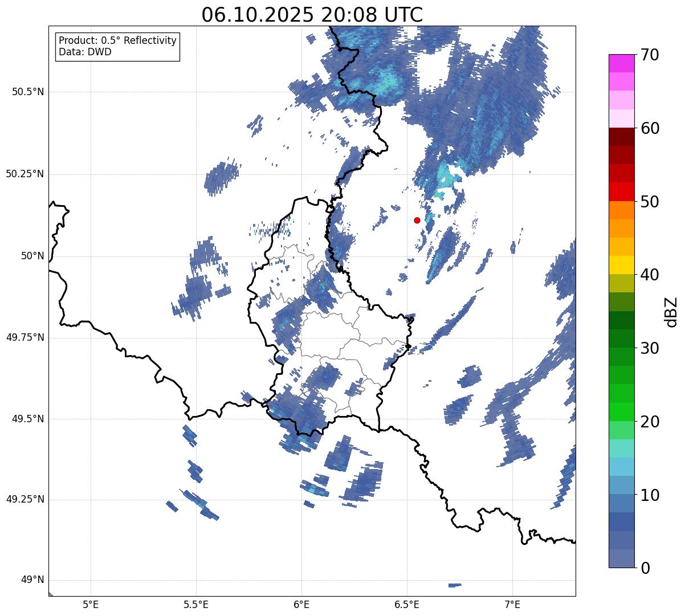Click the 7°E longitude tick label

pos(512,604)
